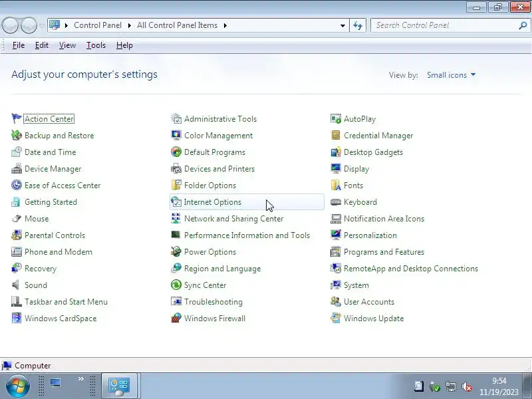532x399 pixels.
Task: Open the Edit menu
Action: pyautogui.click(x=42, y=45)
